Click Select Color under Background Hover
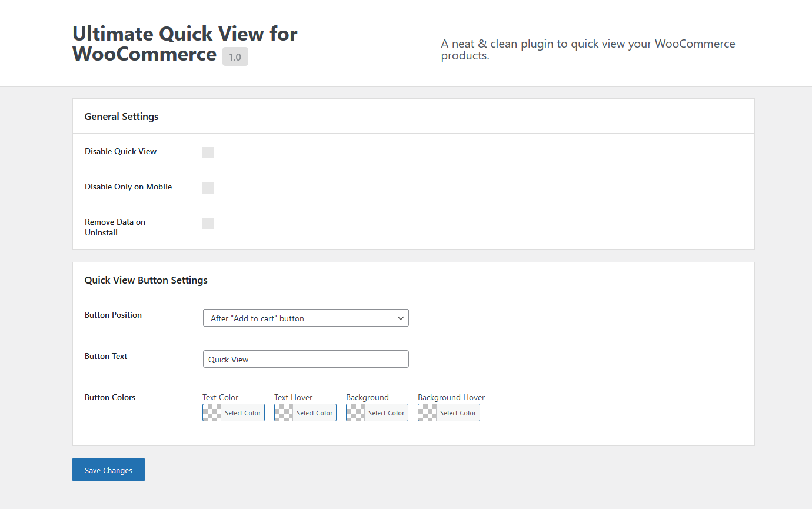Screen dimensions: 812x509 coord(458,413)
